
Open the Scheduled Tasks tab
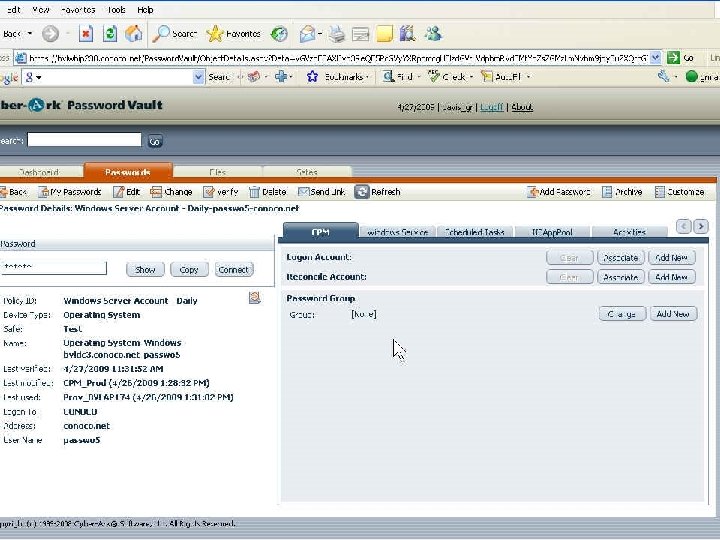[475, 232]
